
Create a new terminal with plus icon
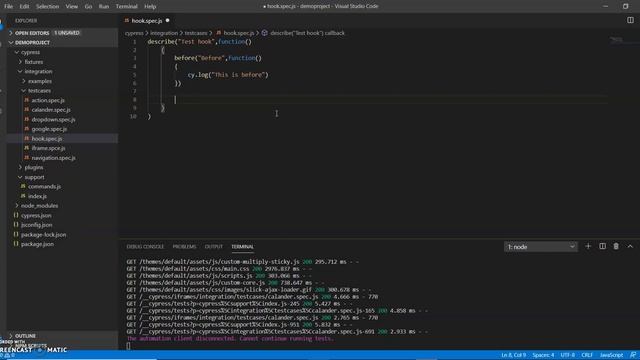coord(588,246)
